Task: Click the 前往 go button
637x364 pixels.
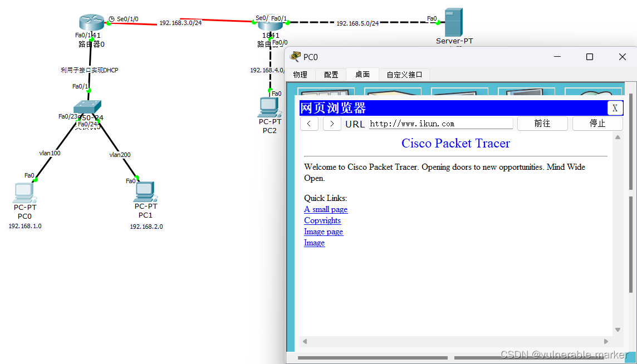Action: click(542, 124)
